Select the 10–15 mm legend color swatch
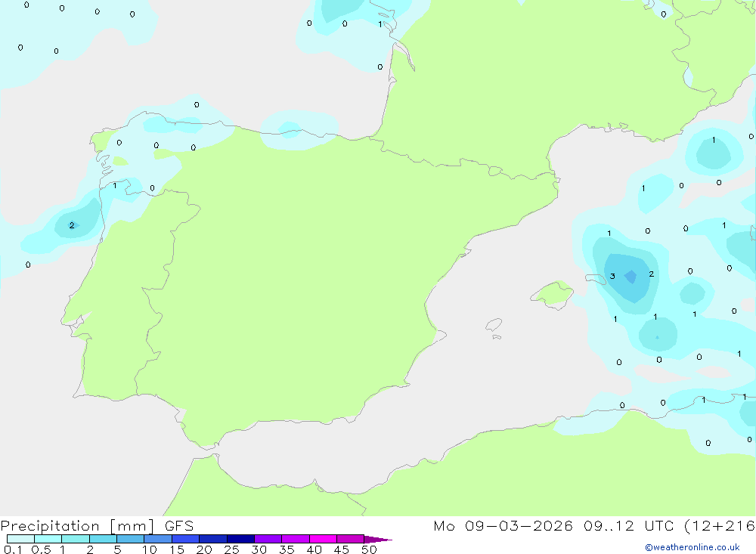Screen dimensions: 756x554 [x=158, y=539]
